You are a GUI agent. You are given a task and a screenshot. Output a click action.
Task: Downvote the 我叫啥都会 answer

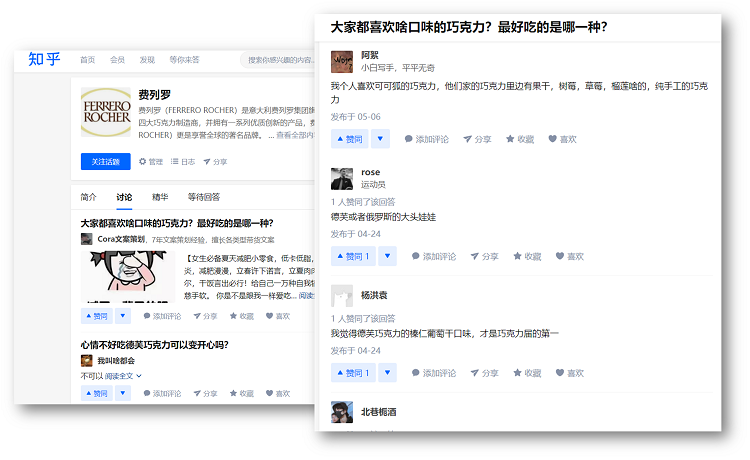pos(123,394)
